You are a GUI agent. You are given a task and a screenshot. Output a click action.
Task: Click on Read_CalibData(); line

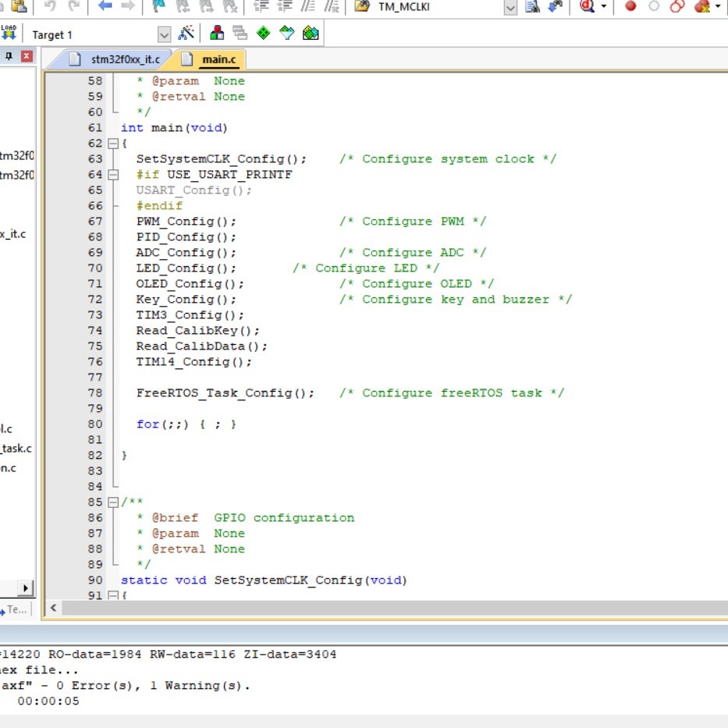(x=201, y=346)
